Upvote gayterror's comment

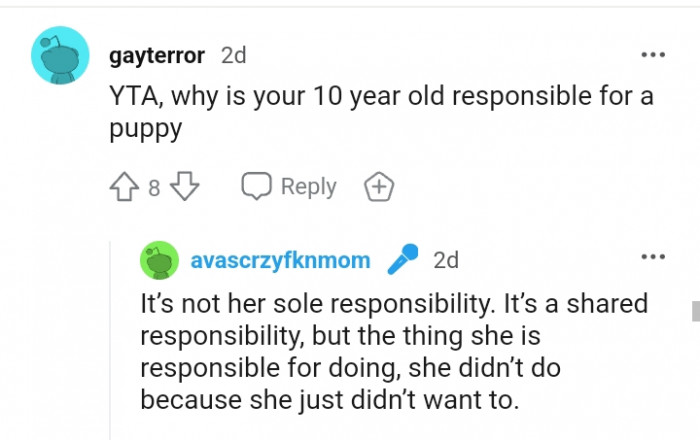point(122,187)
